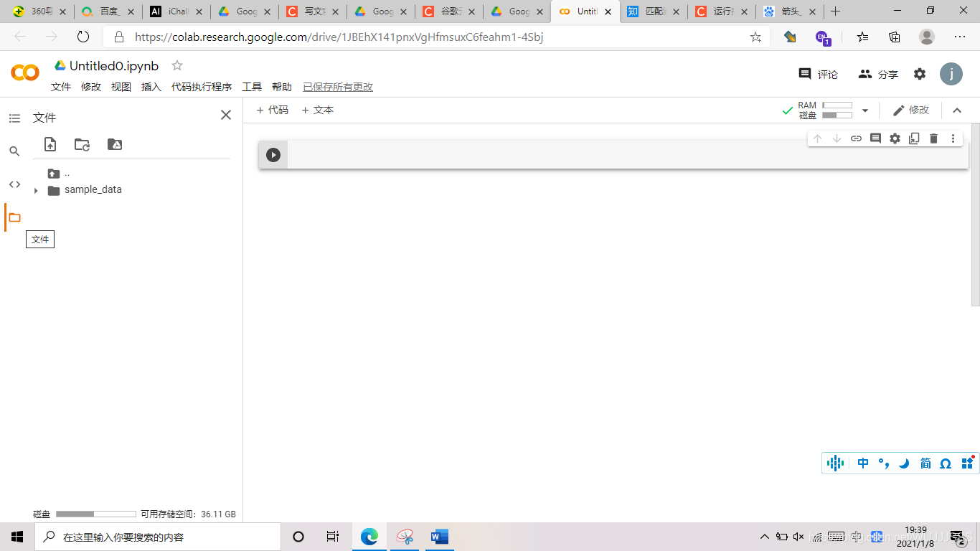Click the notebook vertical scrollbar

[975, 215]
